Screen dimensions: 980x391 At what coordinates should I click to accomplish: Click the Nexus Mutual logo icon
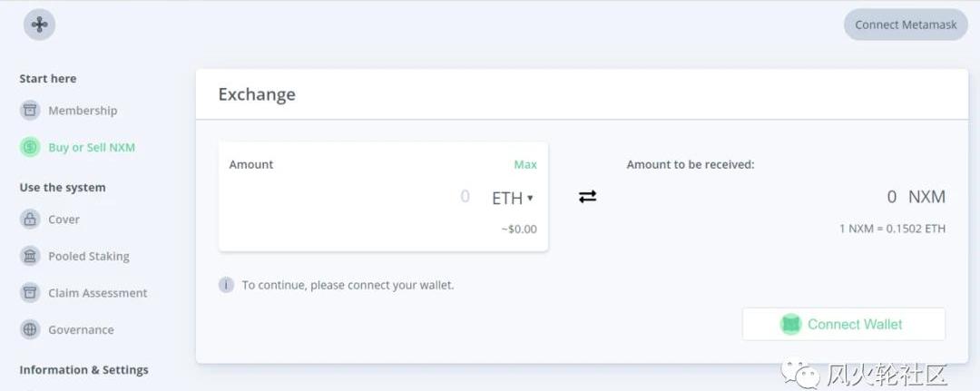point(39,24)
